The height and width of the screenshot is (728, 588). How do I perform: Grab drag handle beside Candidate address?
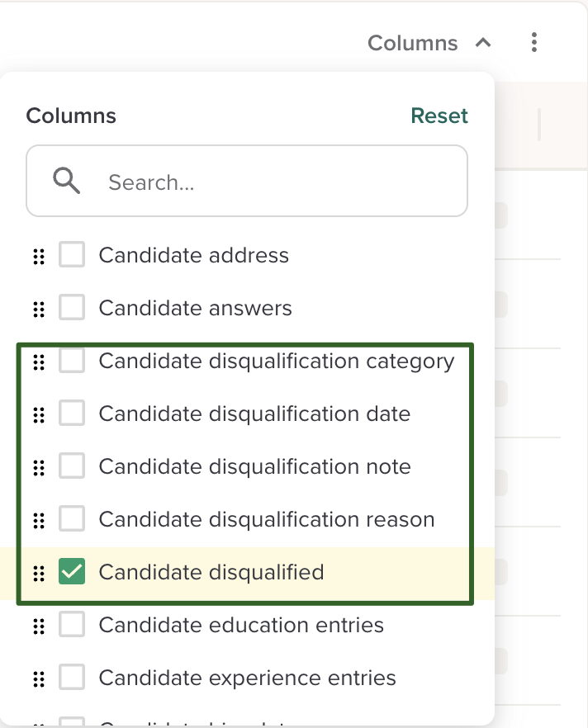click(38, 257)
